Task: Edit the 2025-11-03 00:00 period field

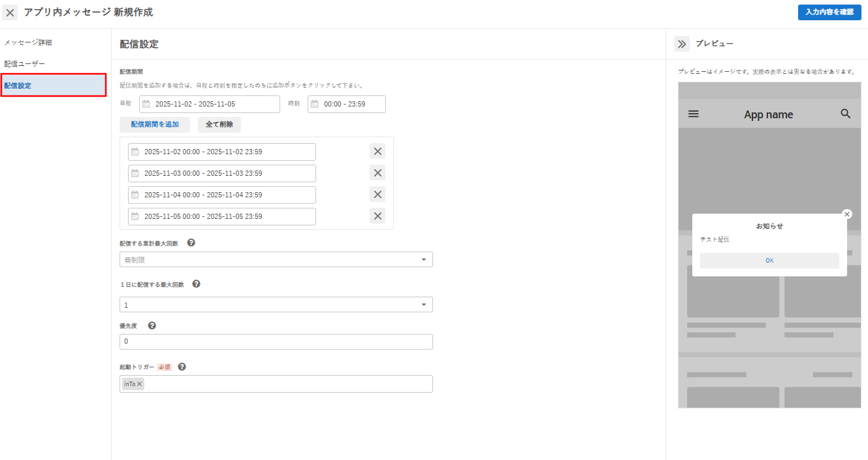Action: point(222,173)
